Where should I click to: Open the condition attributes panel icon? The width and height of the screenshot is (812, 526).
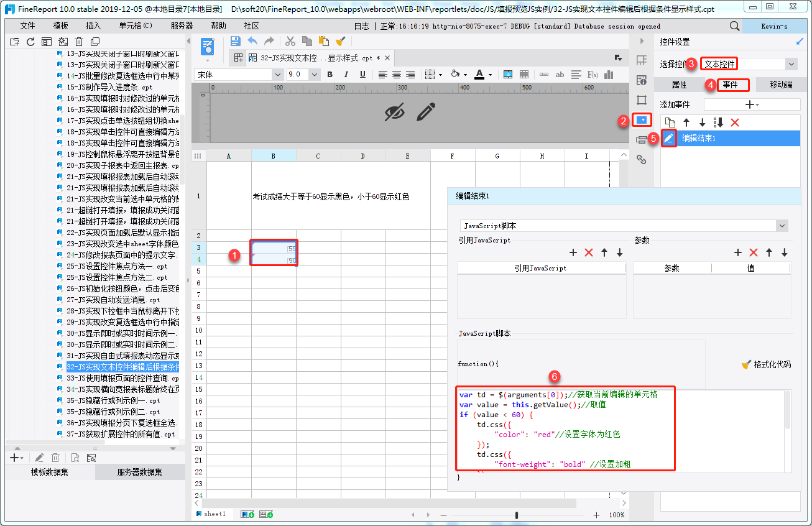tap(642, 140)
